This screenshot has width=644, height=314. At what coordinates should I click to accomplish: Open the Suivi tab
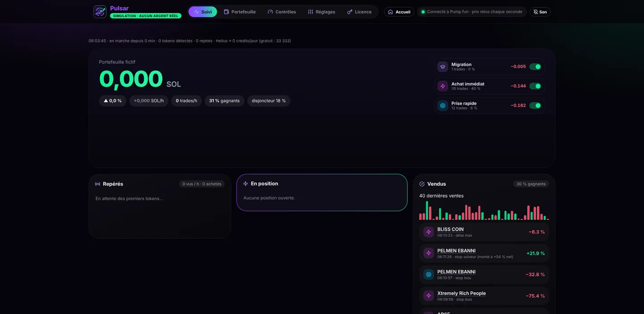coord(203,12)
